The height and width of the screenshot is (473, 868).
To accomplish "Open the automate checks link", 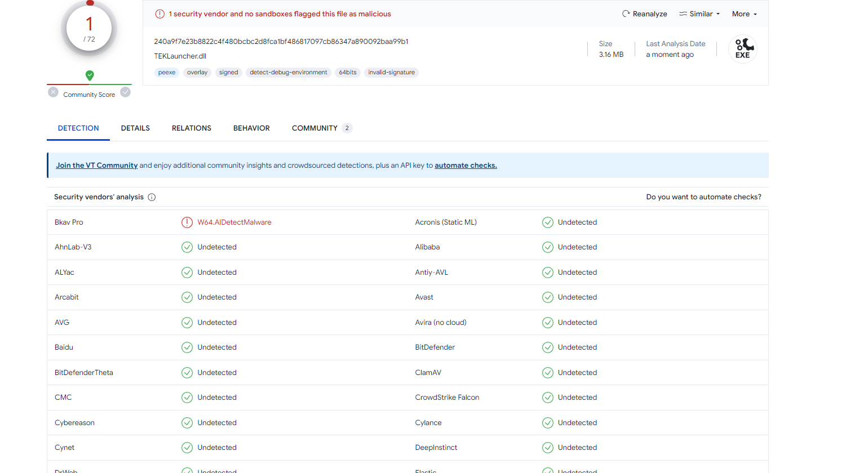I will (466, 166).
